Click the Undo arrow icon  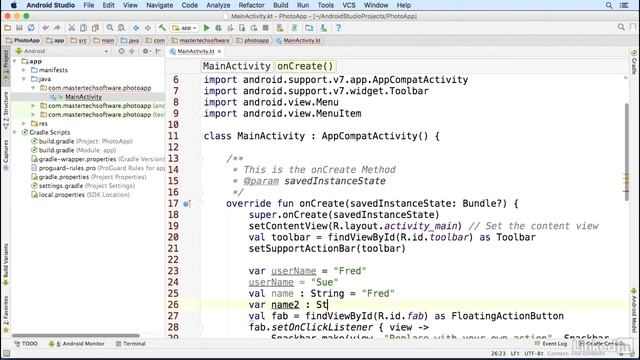(x=45, y=28)
